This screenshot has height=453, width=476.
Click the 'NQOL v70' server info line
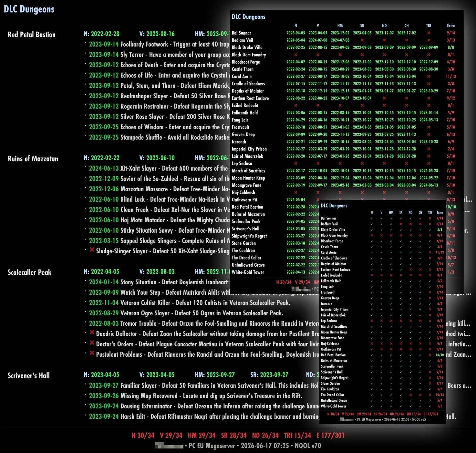[x=238, y=446]
